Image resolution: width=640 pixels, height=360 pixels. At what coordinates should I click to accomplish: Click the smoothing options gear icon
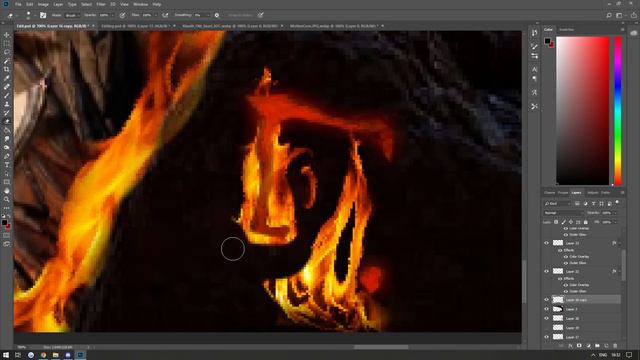tap(217, 15)
